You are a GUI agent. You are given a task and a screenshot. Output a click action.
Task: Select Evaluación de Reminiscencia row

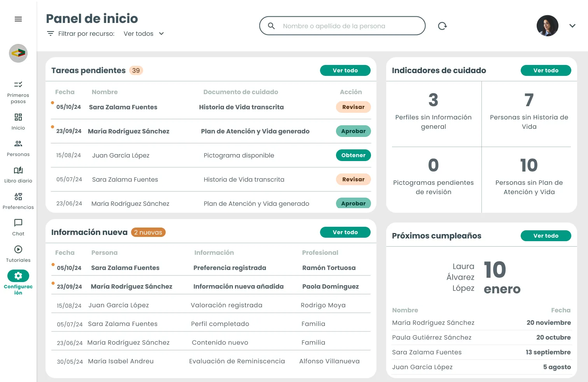(x=211, y=361)
